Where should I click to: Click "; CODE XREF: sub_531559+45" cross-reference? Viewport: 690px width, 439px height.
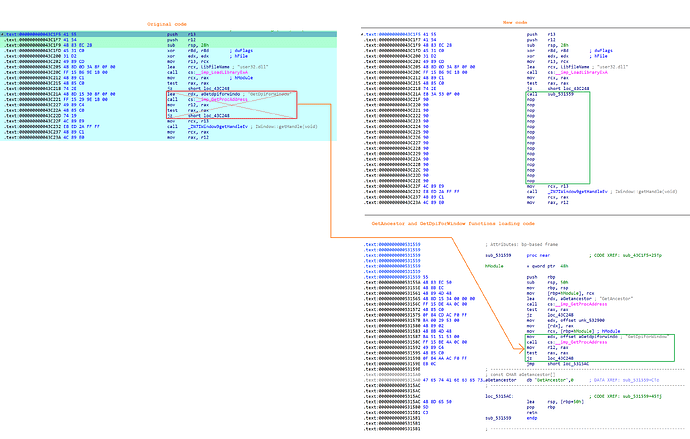[625, 396]
